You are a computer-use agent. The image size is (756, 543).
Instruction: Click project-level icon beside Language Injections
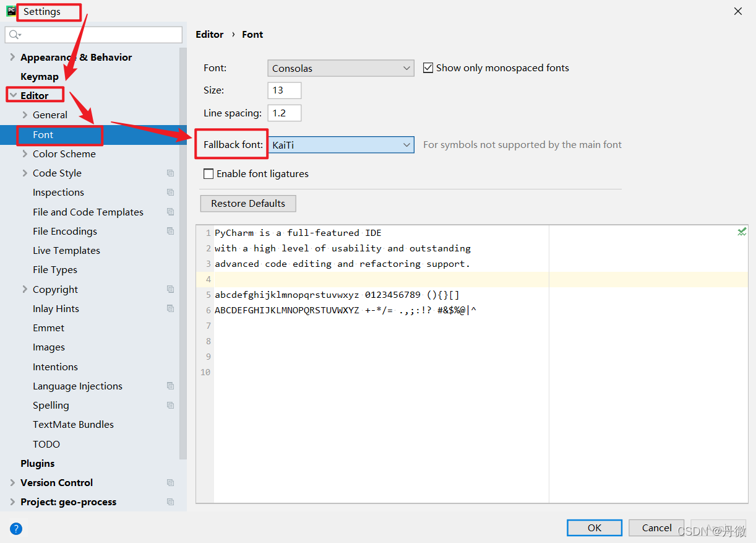click(170, 386)
